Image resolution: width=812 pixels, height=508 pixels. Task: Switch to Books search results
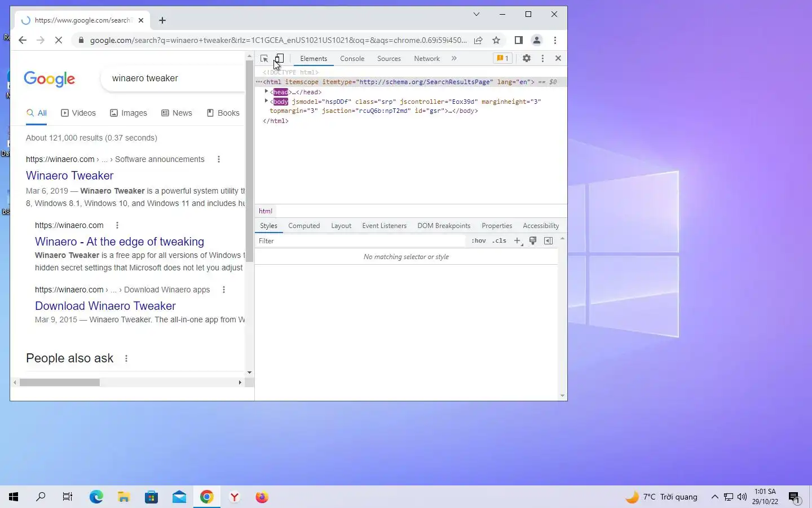click(223, 113)
